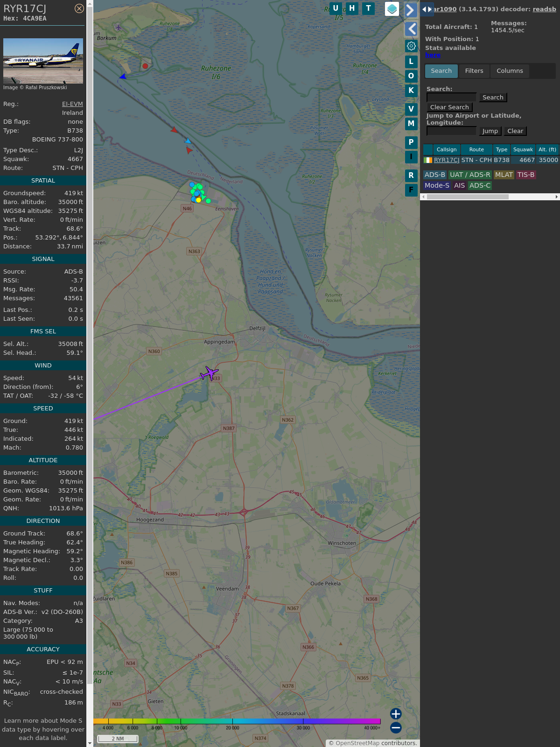Click the Clear Search button
The width and height of the screenshot is (560, 747).
[449, 107]
